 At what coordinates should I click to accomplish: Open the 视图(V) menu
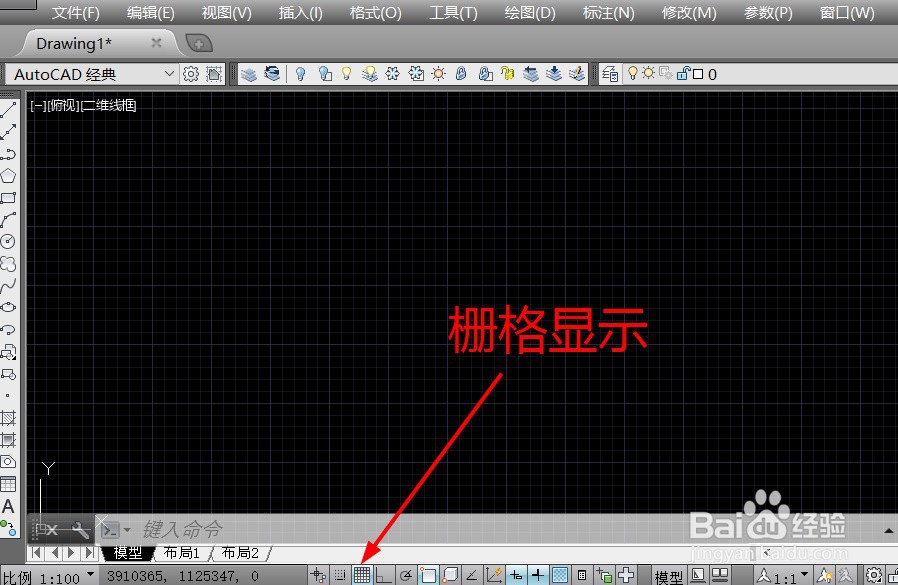pos(227,13)
